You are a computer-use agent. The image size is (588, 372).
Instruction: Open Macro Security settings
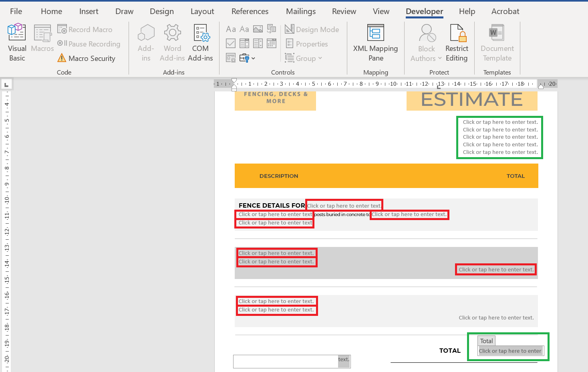87,58
